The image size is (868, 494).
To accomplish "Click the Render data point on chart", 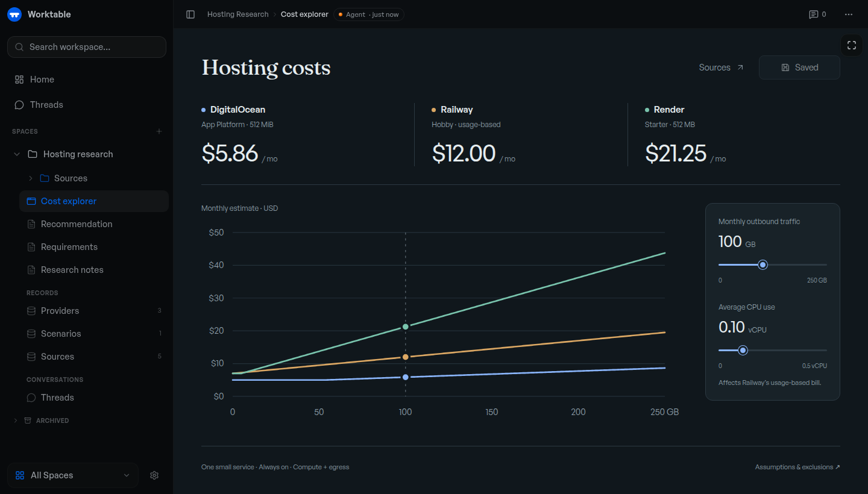I will [x=405, y=327].
